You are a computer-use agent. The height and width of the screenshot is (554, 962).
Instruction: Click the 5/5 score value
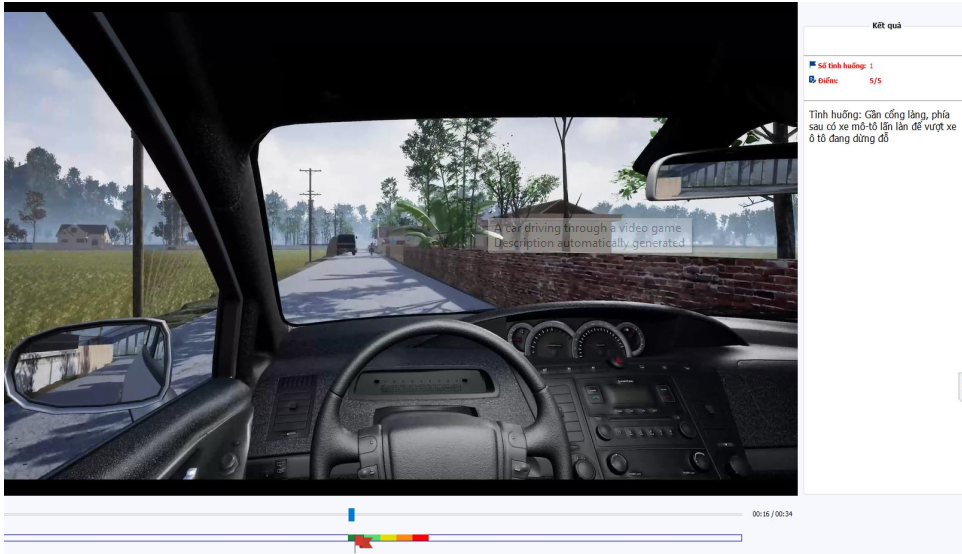pos(875,80)
